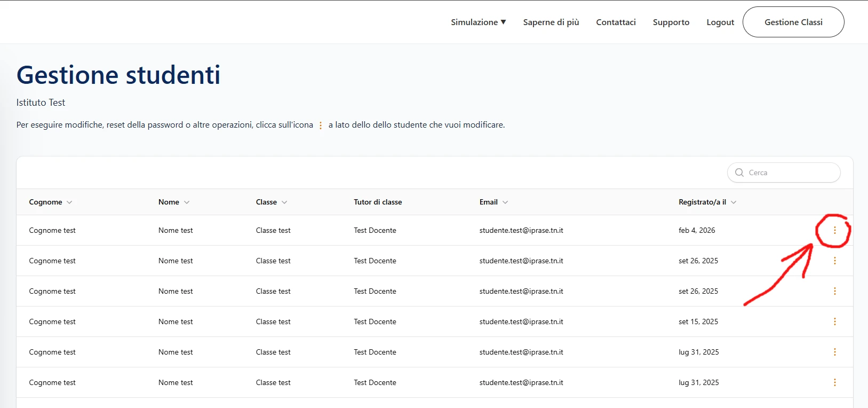Image resolution: width=868 pixels, height=408 pixels.
Task: Toggle sorting on the Classe column chevron
Action: [x=284, y=202]
